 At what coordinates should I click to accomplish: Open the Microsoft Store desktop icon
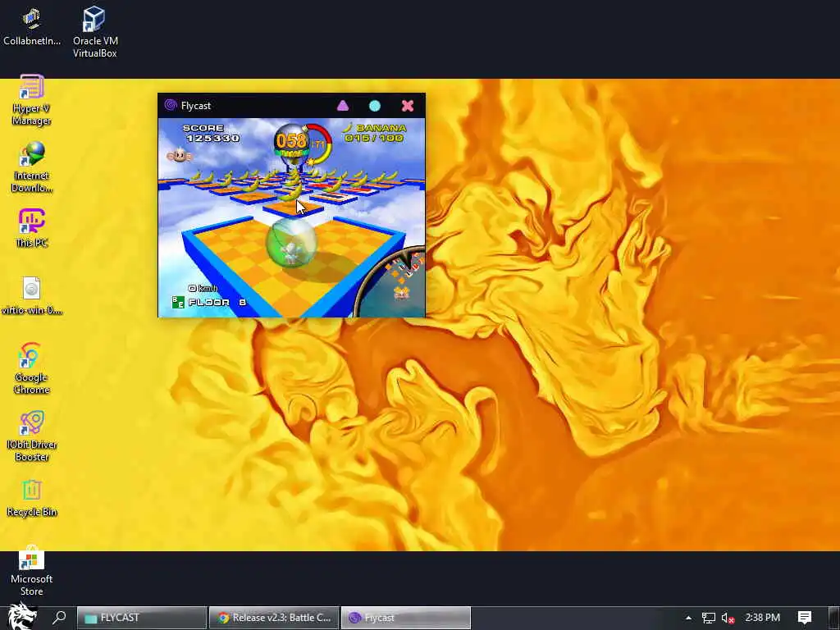tap(32, 571)
